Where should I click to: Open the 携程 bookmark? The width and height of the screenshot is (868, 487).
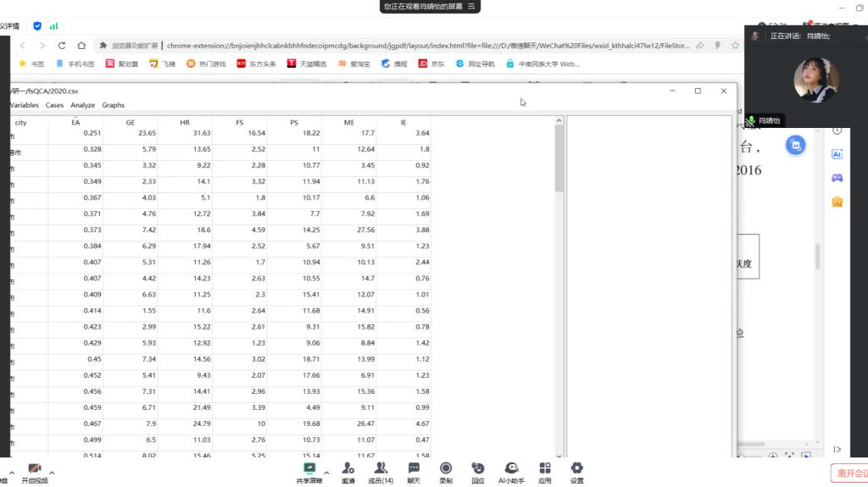coord(394,64)
